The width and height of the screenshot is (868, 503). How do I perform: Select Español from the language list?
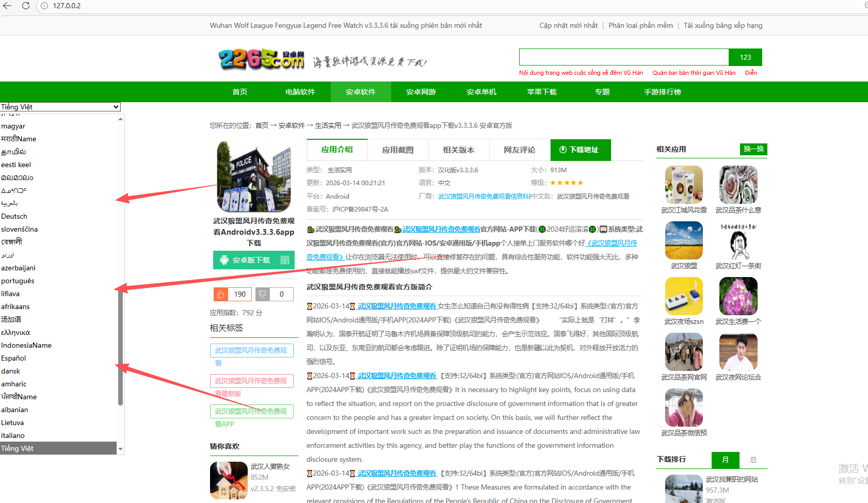[x=14, y=358]
